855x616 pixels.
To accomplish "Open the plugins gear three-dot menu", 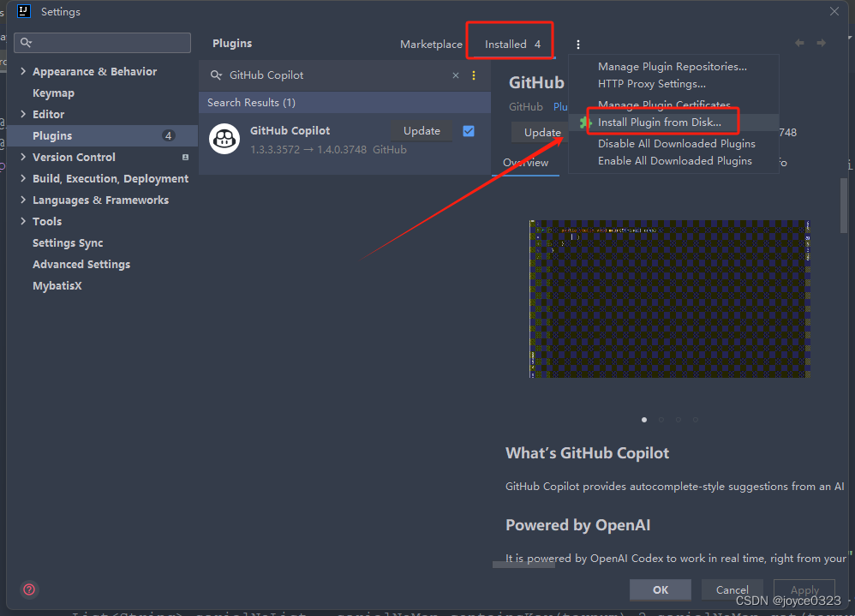I will pyautogui.click(x=578, y=45).
